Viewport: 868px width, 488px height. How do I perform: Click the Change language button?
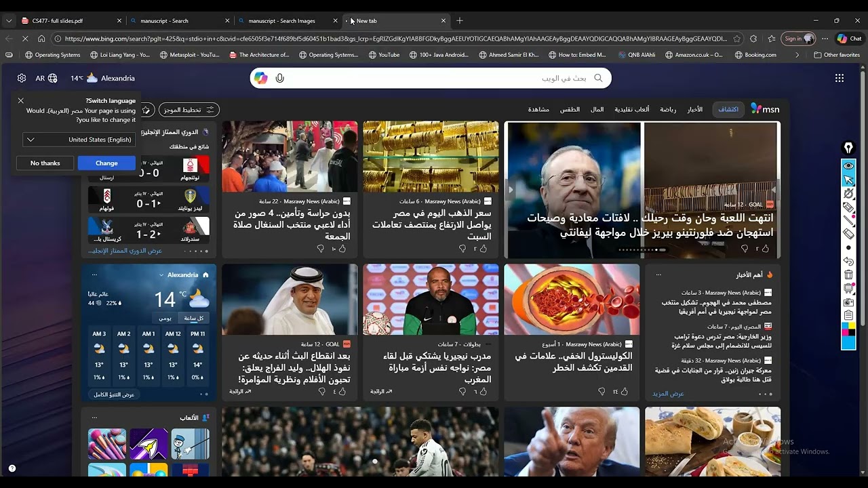coord(106,163)
